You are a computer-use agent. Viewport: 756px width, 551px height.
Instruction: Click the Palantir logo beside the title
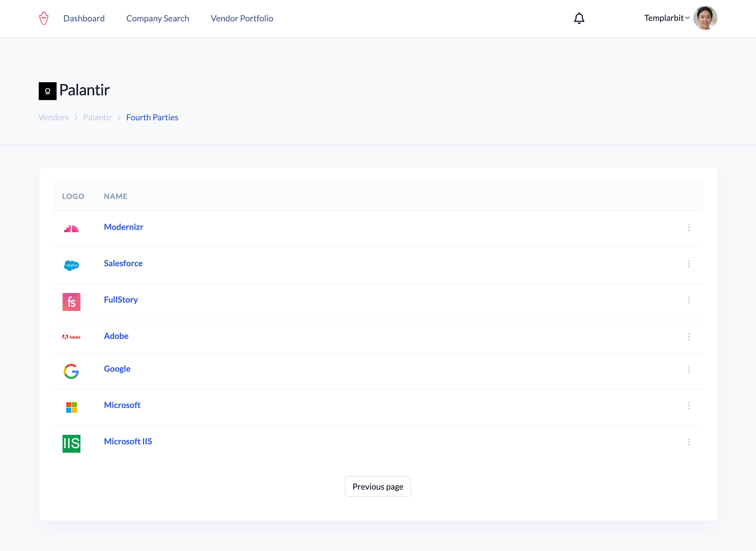click(x=48, y=91)
